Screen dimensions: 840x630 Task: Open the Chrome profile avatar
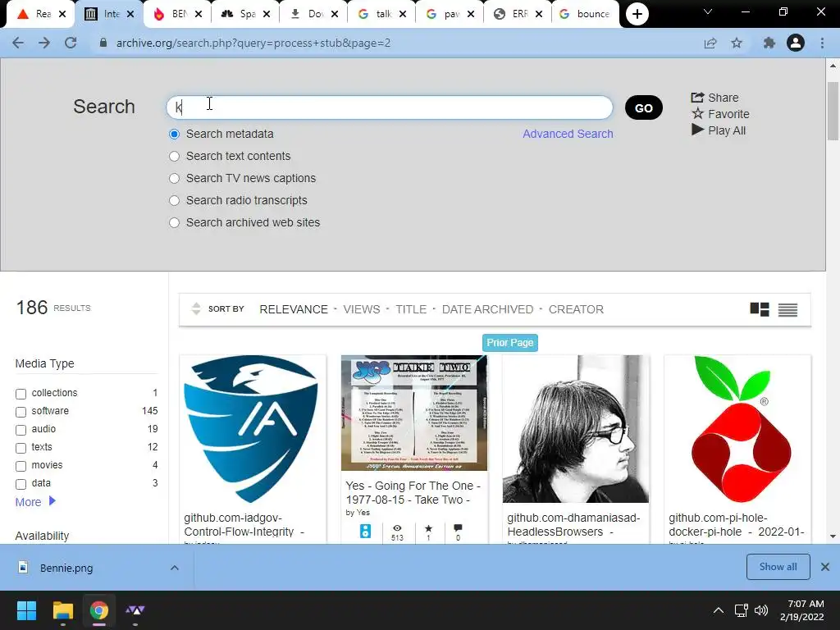796,43
